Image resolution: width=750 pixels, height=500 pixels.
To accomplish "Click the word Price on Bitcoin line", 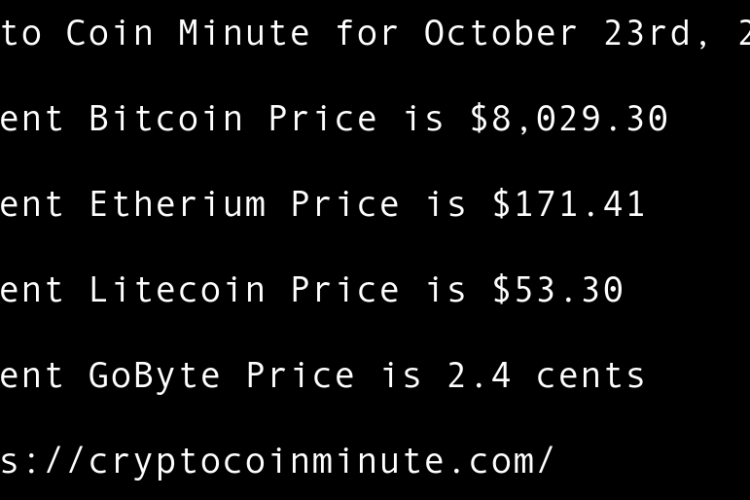I will pyautogui.click(x=322, y=119).
